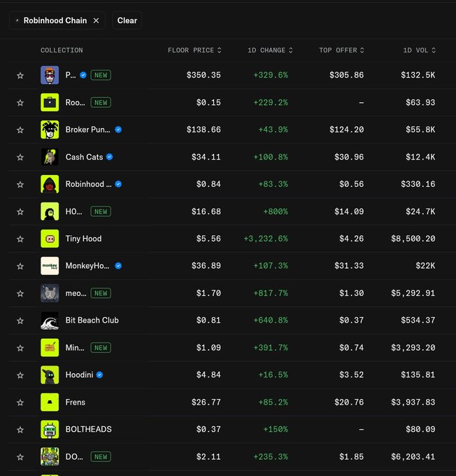Viewport: 456px width, 476px height.
Task: Open the Broker Punks avatar icon
Action: pos(50,129)
